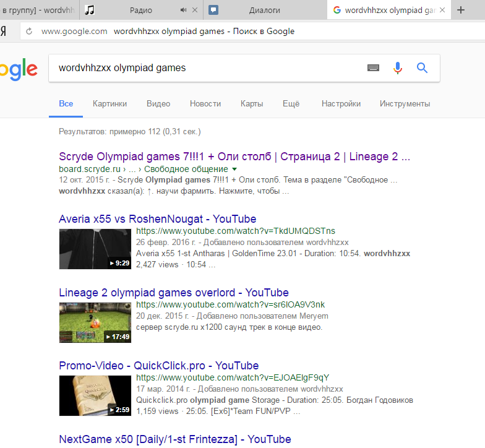Image resolution: width=485 pixels, height=448 pixels.
Task: Open the Инструменты search tools
Action: tap(405, 104)
